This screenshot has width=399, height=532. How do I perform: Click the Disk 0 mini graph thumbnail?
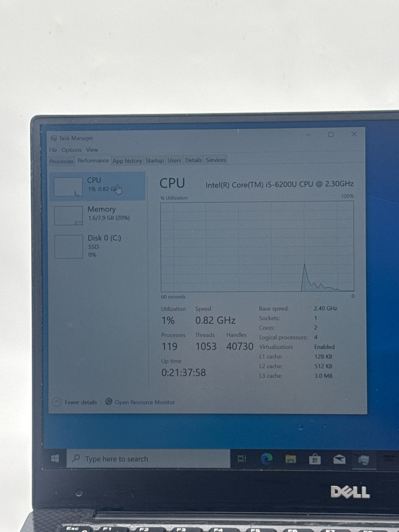69,246
